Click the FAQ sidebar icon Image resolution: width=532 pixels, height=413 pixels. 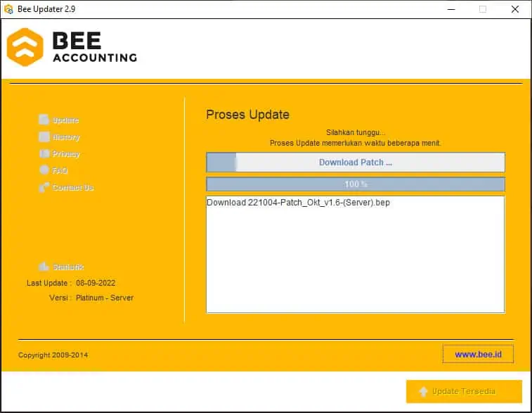(x=44, y=170)
